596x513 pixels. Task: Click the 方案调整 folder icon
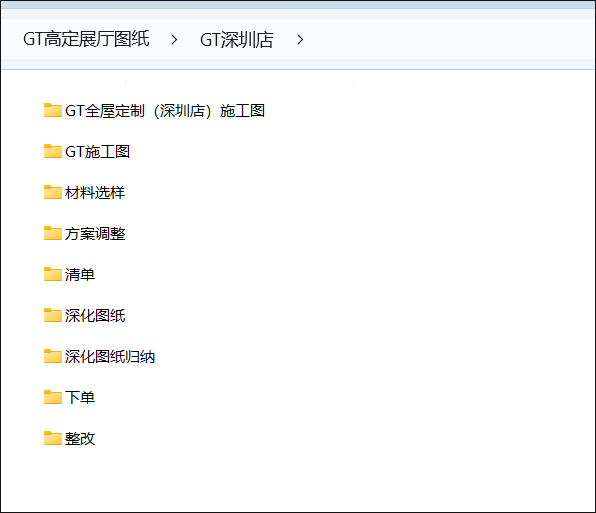click(x=53, y=233)
